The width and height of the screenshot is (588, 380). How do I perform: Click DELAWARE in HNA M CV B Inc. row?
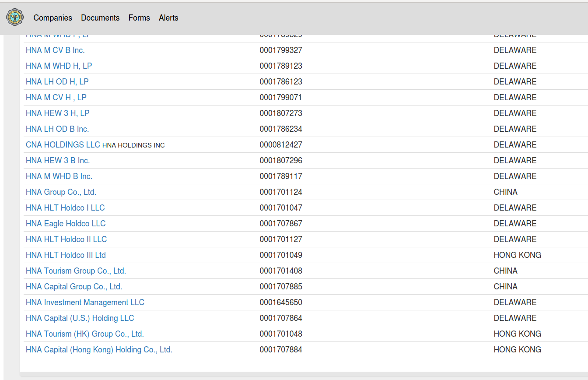coord(515,50)
